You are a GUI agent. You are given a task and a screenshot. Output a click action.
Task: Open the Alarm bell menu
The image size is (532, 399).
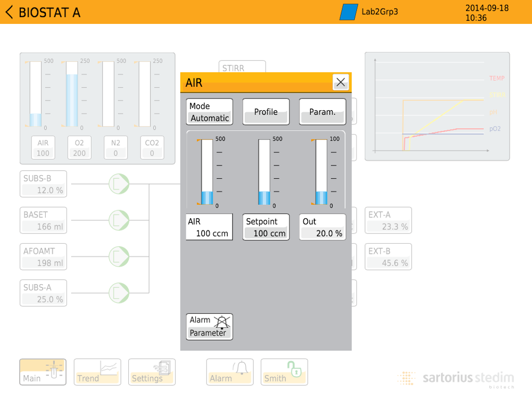(x=230, y=372)
